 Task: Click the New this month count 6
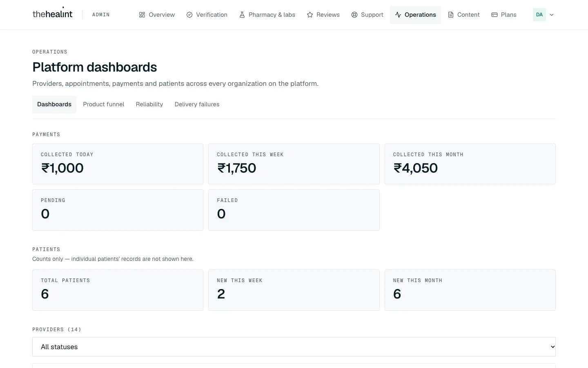tap(397, 294)
